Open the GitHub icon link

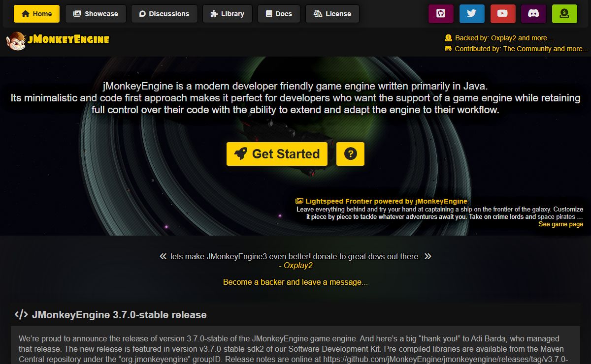click(441, 14)
